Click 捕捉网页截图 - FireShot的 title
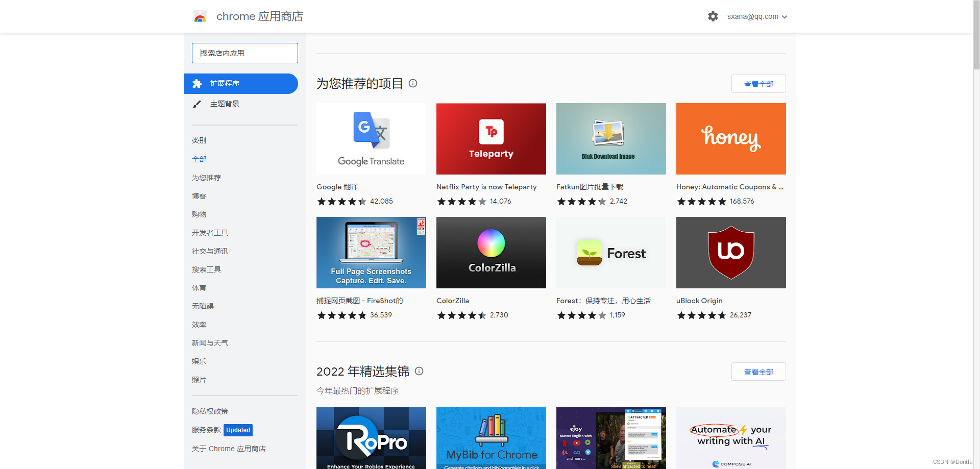The height and width of the screenshot is (469, 980). click(x=360, y=301)
